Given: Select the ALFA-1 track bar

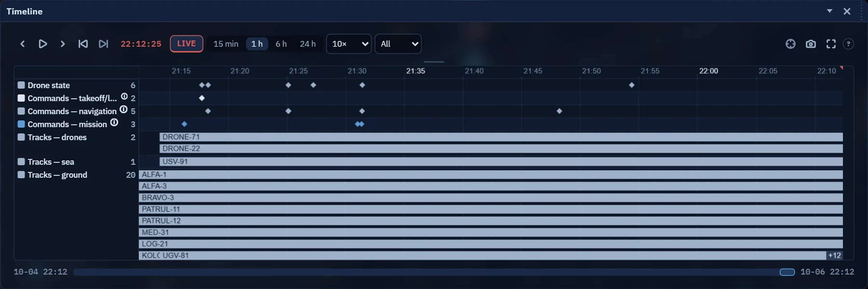Looking at the screenshot, I should pos(491,174).
